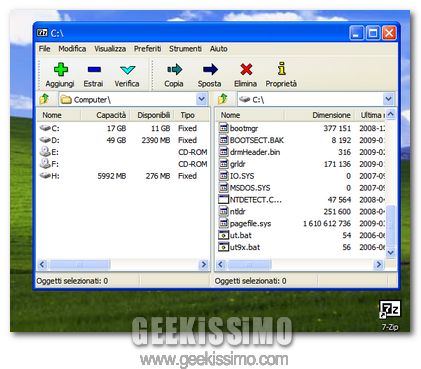Click the Copia arrow icon
This screenshot has height=369, width=421.
click(x=174, y=69)
